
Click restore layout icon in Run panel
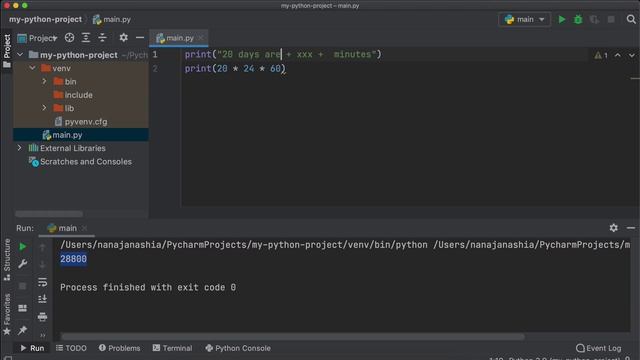coord(23,308)
